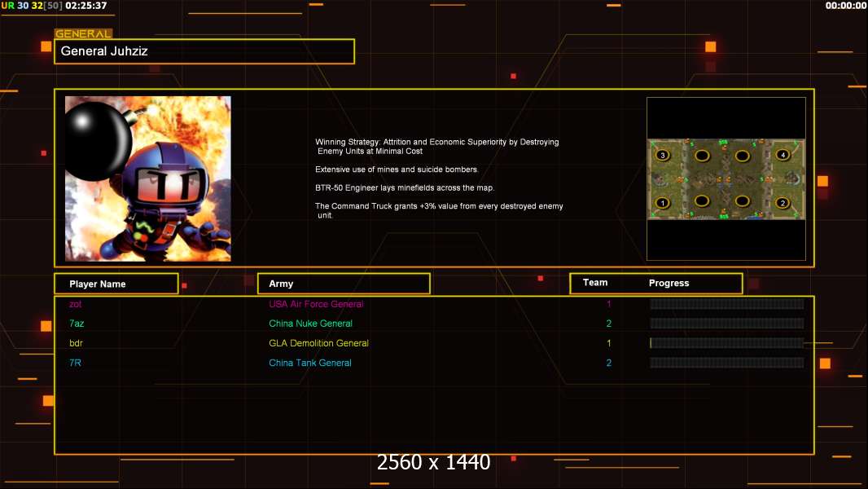Click the black bomb in the portrait
The image size is (868, 489).
click(x=99, y=141)
